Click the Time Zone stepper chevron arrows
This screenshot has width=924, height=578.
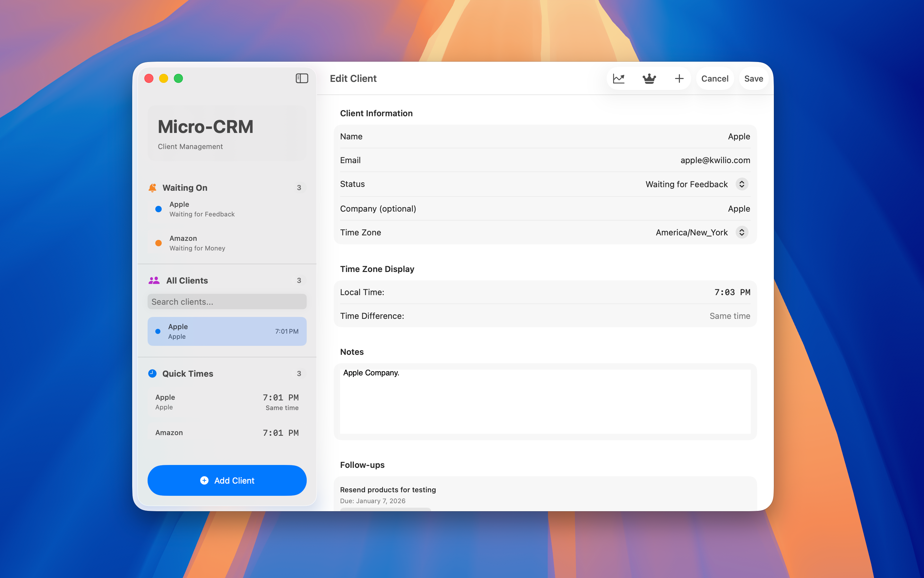[741, 232]
